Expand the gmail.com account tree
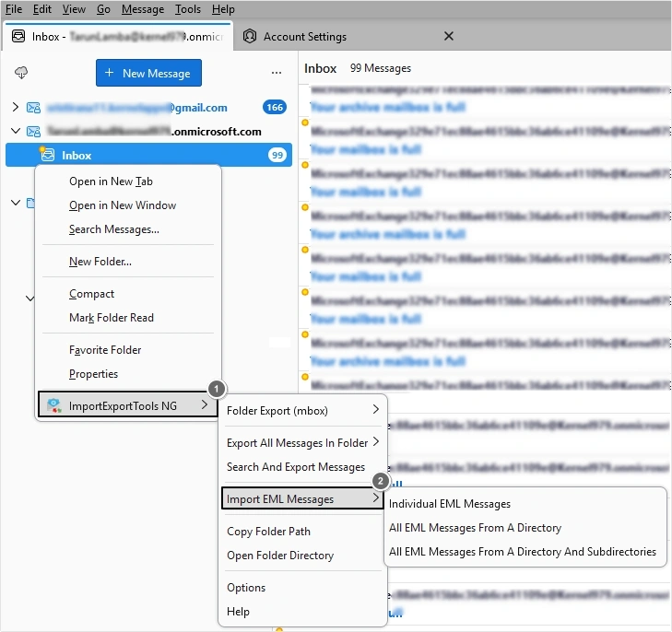This screenshot has width=672, height=632. [x=16, y=107]
